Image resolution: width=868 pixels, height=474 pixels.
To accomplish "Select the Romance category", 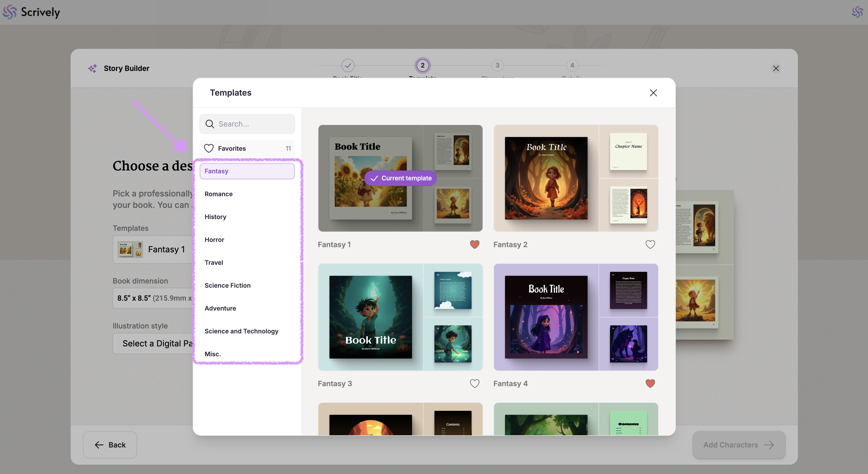I will [x=218, y=194].
